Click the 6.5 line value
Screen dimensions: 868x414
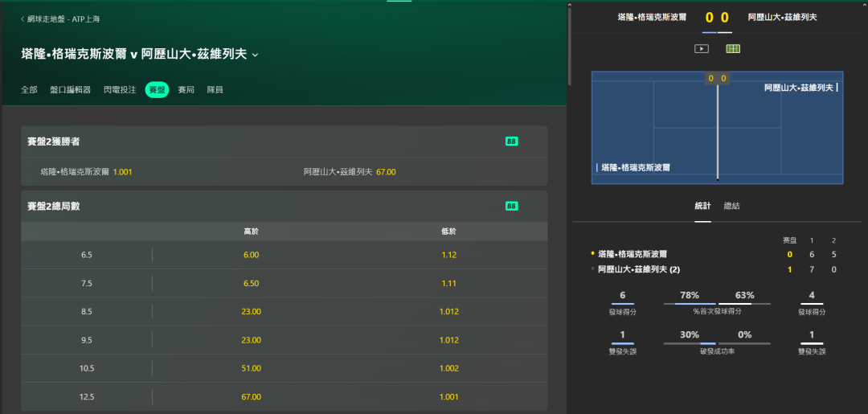coord(86,255)
